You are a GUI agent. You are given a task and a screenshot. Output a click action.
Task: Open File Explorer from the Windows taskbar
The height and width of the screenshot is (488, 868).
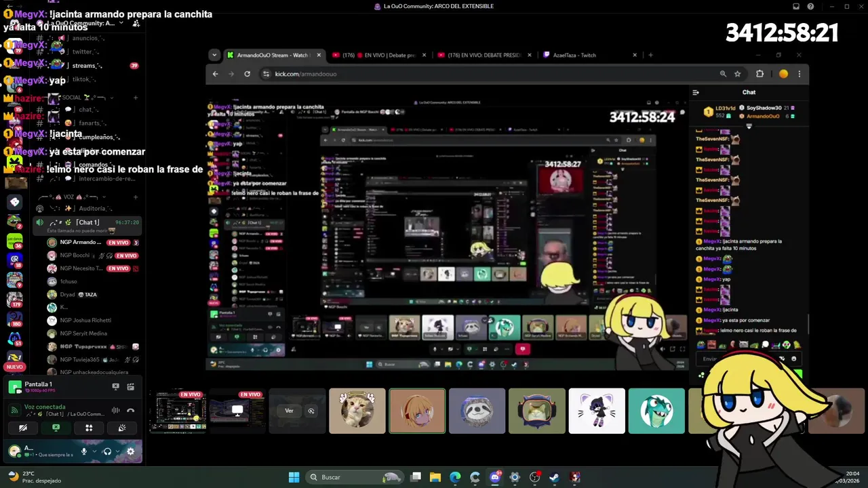pyautogui.click(x=435, y=477)
